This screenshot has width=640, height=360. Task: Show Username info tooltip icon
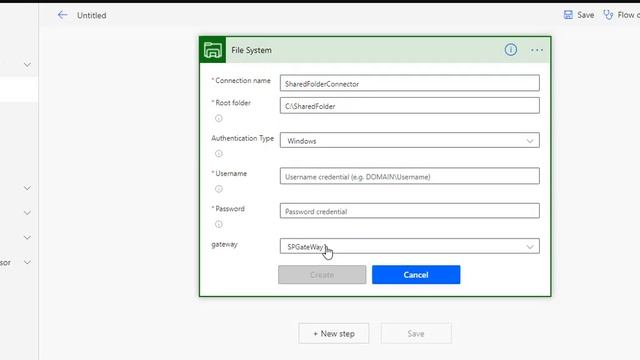click(219, 189)
